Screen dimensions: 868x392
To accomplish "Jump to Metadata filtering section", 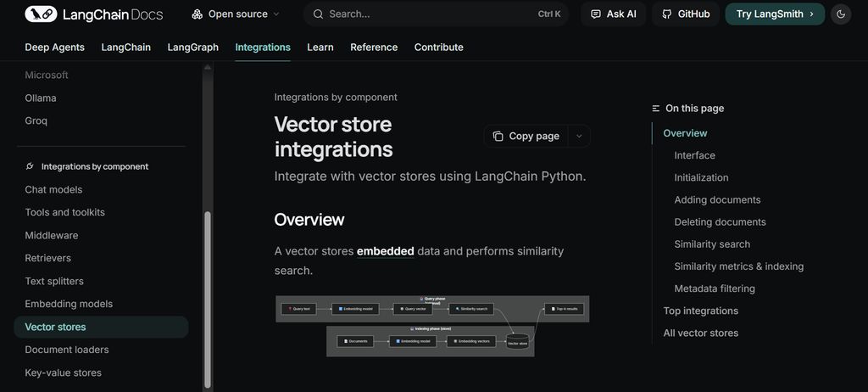I will (x=715, y=288).
